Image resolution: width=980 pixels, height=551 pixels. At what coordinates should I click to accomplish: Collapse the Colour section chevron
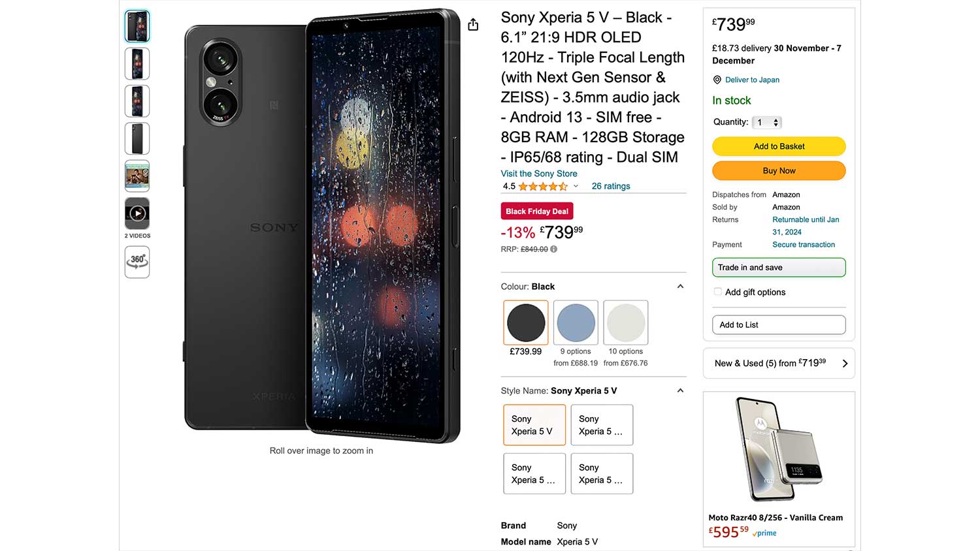(x=680, y=287)
